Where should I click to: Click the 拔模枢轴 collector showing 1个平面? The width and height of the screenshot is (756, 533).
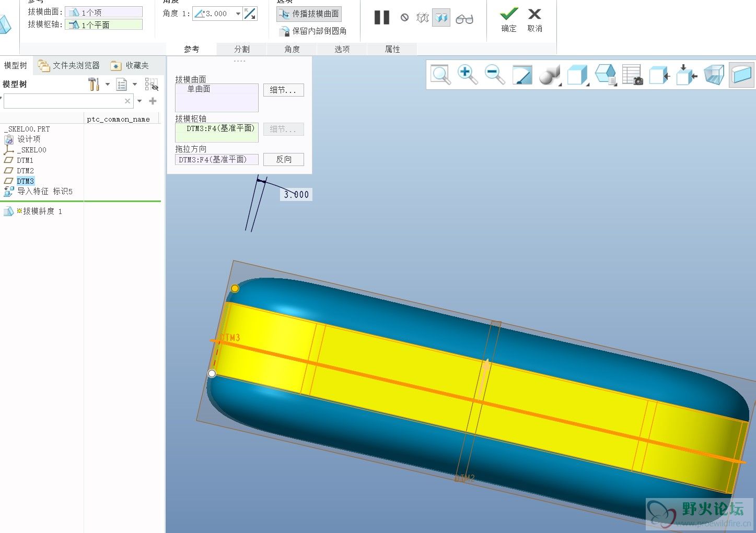click(103, 25)
